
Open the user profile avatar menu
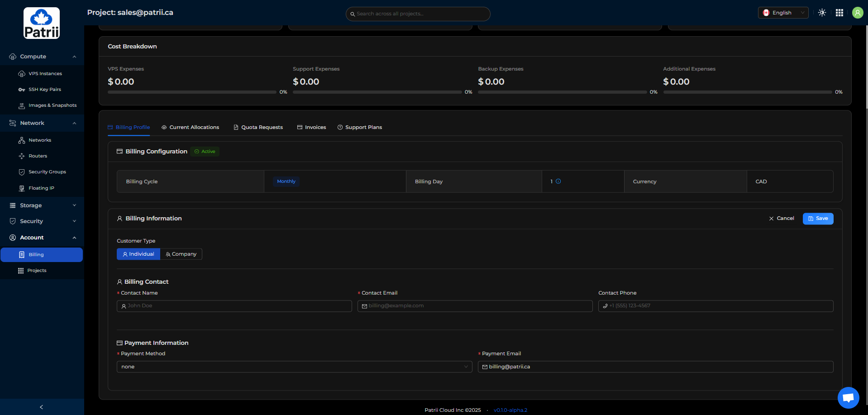coord(857,13)
